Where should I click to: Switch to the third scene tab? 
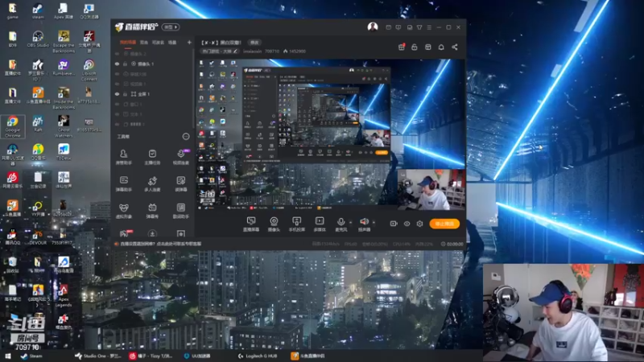[158, 43]
